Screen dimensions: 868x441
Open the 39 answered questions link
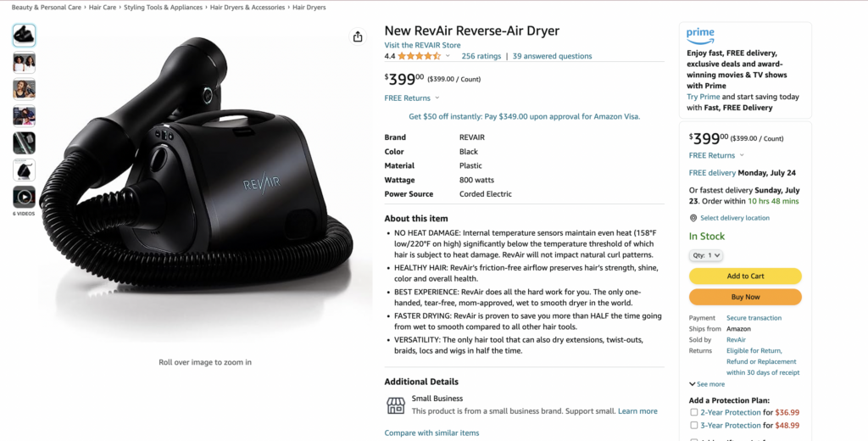pyautogui.click(x=552, y=56)
